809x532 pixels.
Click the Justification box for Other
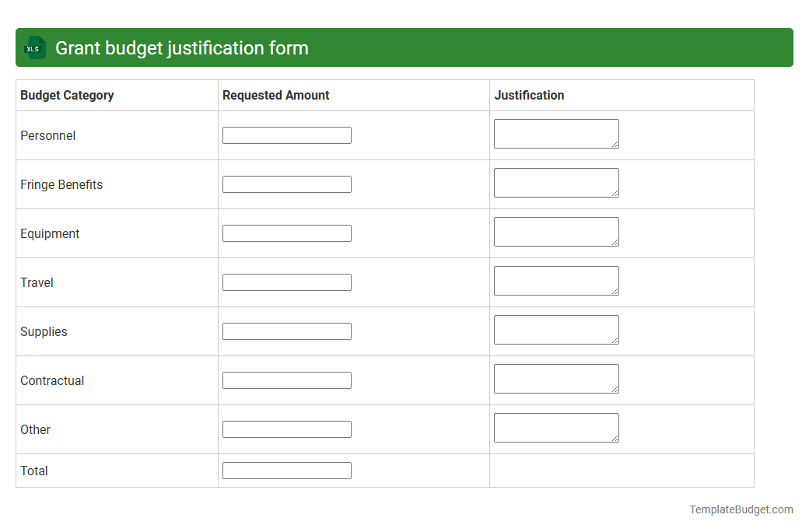click(556, 427)
